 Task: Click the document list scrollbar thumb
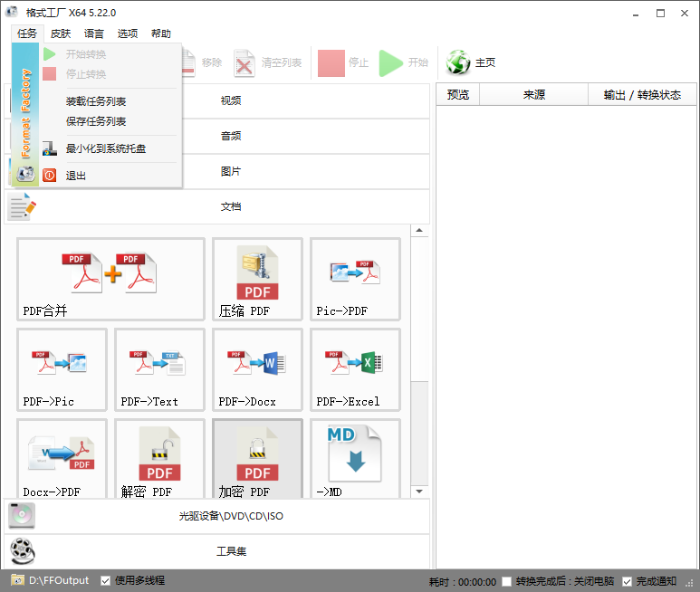pos(419,433)
